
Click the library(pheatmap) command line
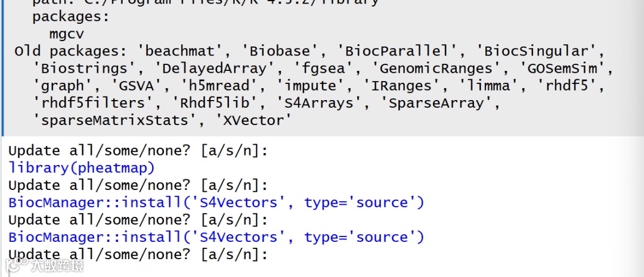pyautogui.click(x=81, y=168)
